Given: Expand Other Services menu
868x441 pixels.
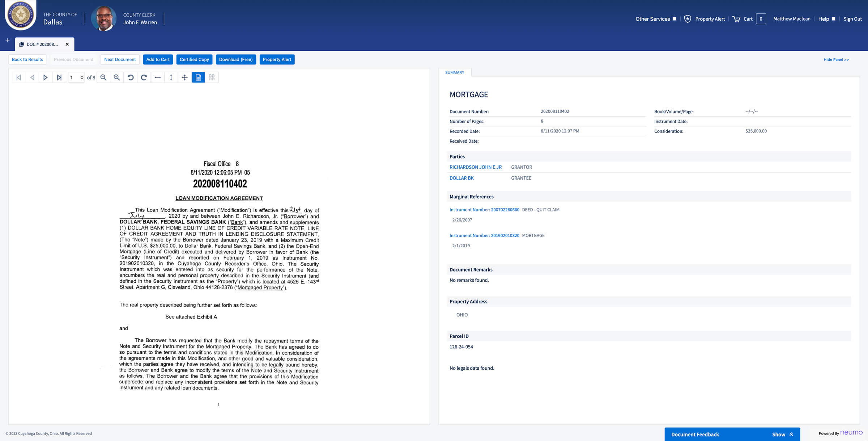Looking at the screenshot, I should pos(656,19).
